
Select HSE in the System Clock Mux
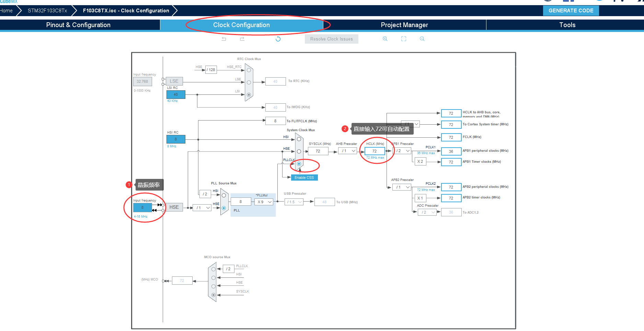point(299,151)
